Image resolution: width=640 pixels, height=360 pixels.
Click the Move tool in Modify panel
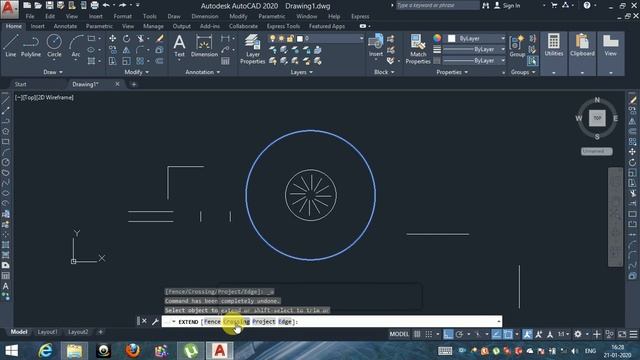point(112,38)
